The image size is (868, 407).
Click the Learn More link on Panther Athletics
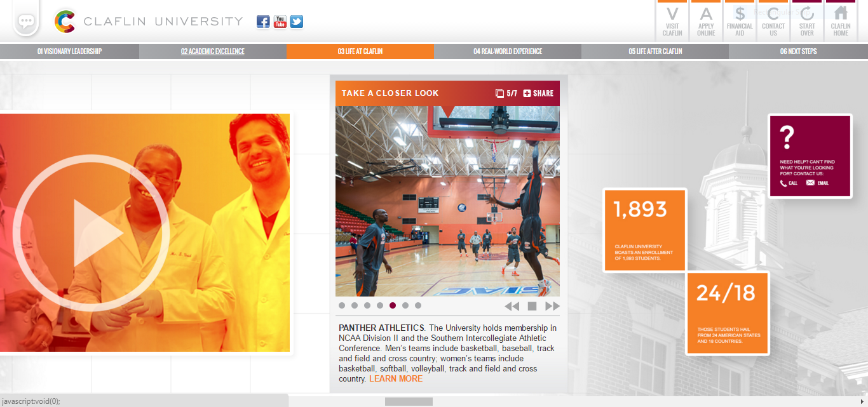pyautogui.click(x=396, y=379)
